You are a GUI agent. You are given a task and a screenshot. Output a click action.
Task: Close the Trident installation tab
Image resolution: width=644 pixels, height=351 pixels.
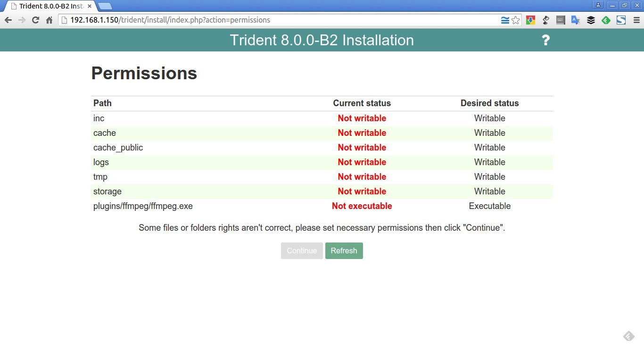90,6
